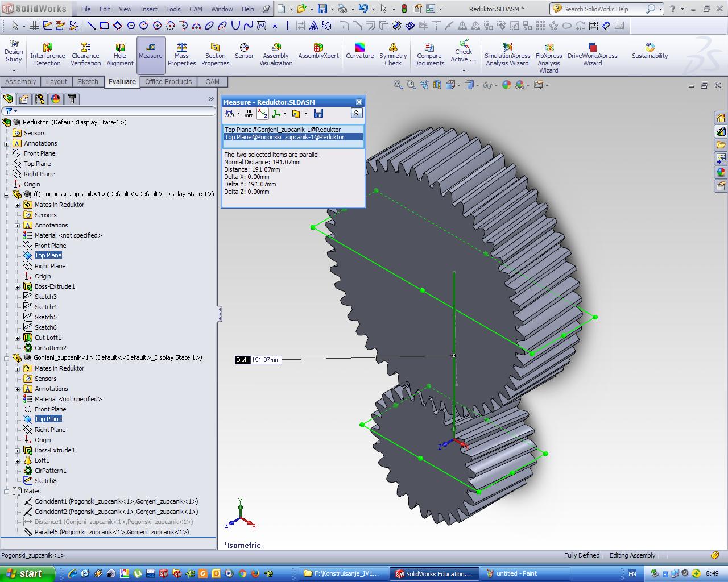
Task: Click Zoom to Fit in view toolbar
Action: [x=398, y=85]
